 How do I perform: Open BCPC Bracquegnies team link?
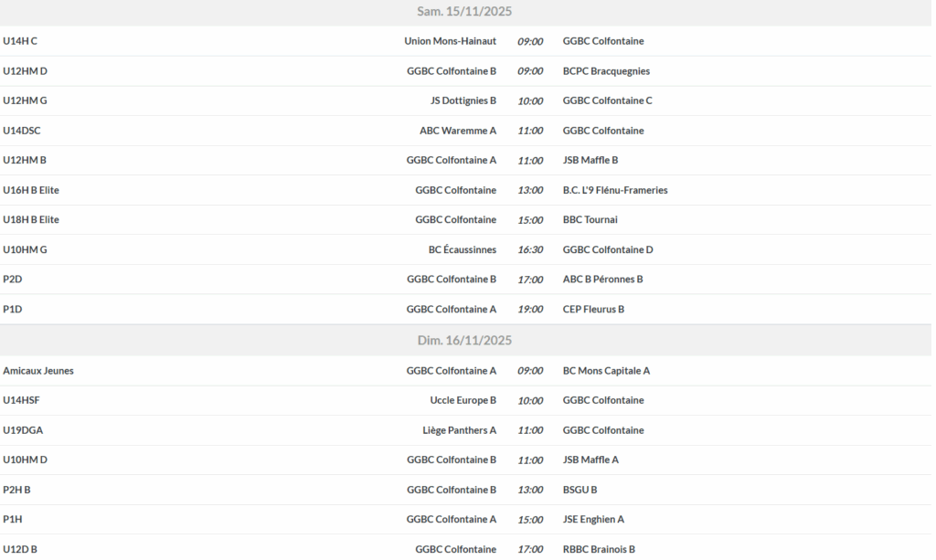tap(606, 71)
